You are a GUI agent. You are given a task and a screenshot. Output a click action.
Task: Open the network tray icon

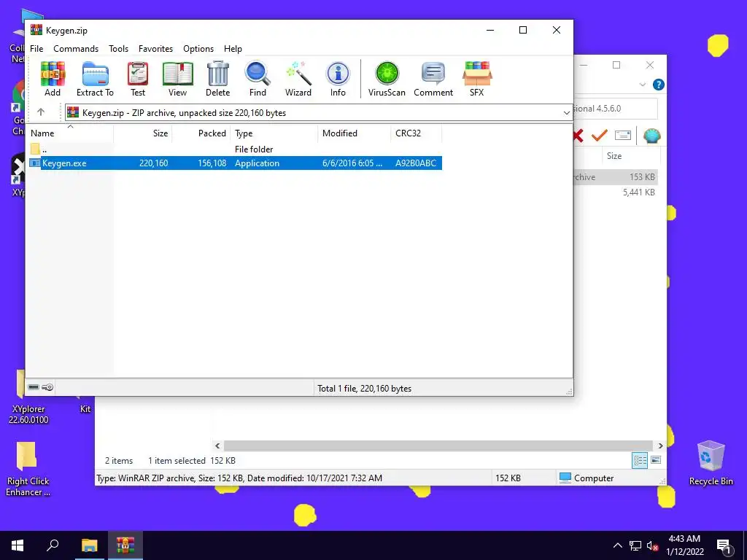pos(635,545)
